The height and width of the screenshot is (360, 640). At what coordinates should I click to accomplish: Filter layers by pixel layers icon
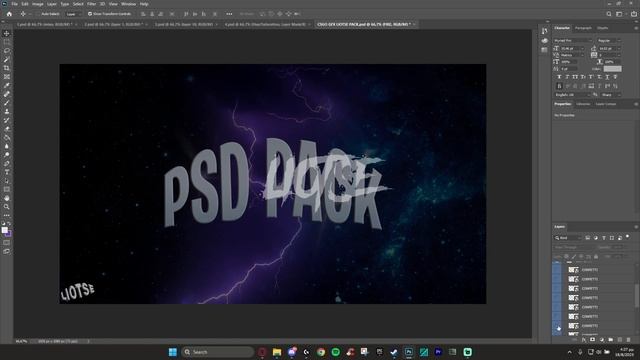588,238
